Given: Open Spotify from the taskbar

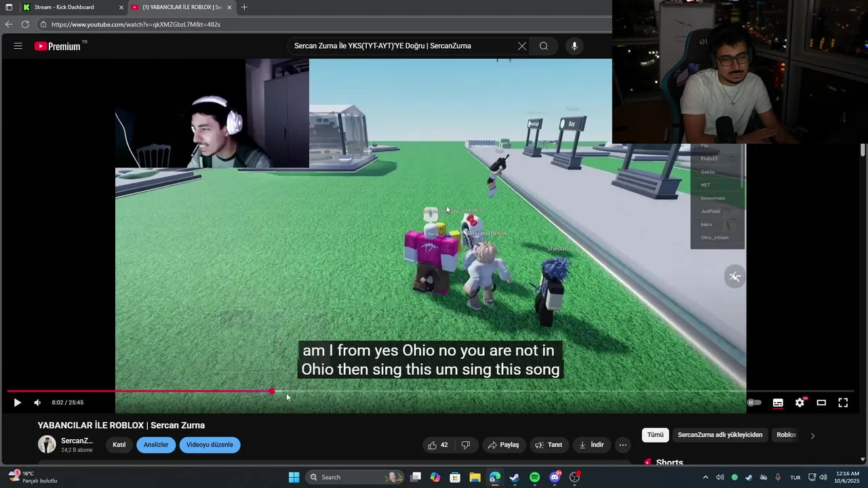Looking at the screenshot, I should coord(534,477).
